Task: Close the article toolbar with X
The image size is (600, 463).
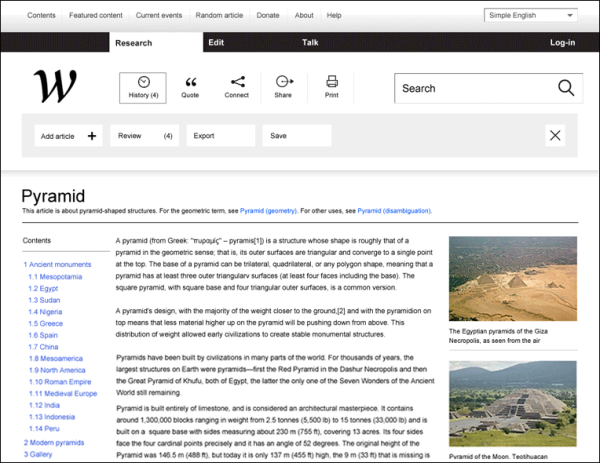Action: click(x=555, y=136)
